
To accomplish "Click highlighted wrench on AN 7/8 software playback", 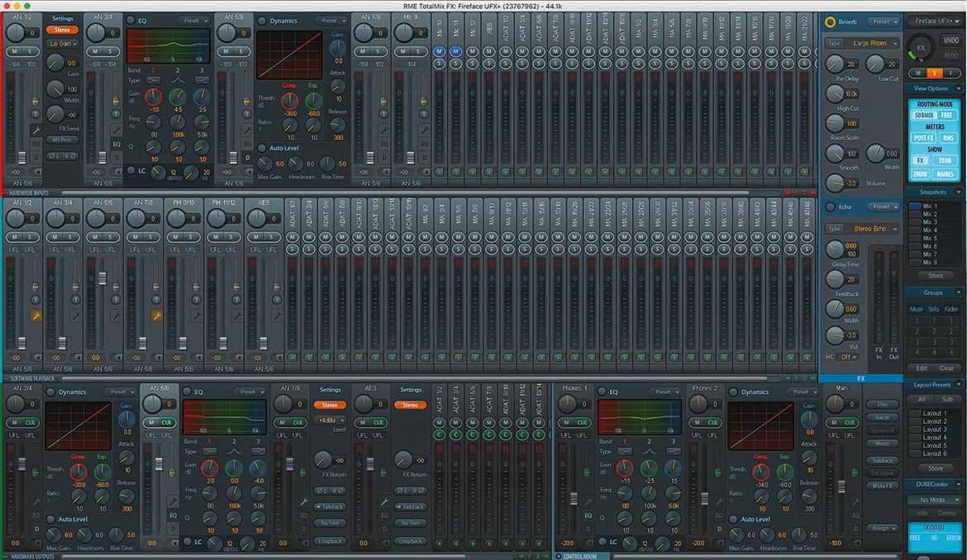I will 157,316.
